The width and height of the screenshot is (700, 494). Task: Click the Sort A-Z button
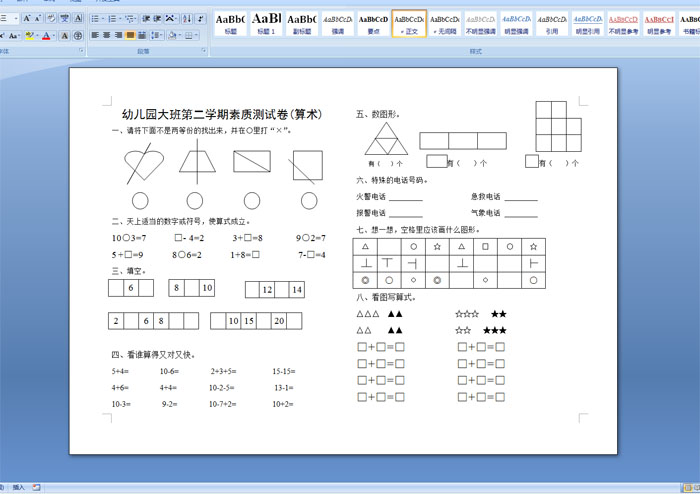pos(187,18)
